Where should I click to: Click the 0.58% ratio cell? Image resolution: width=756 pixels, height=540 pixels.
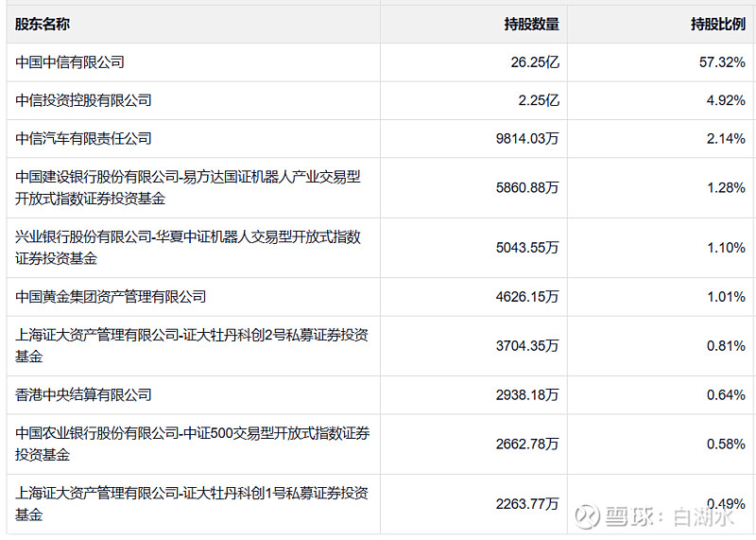click(726, 444)
